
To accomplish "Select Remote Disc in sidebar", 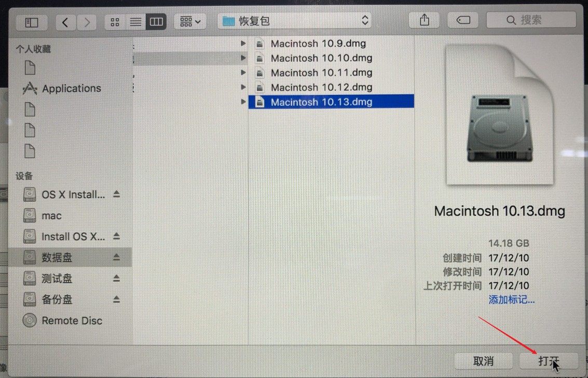I will click(x=72, y=320).
